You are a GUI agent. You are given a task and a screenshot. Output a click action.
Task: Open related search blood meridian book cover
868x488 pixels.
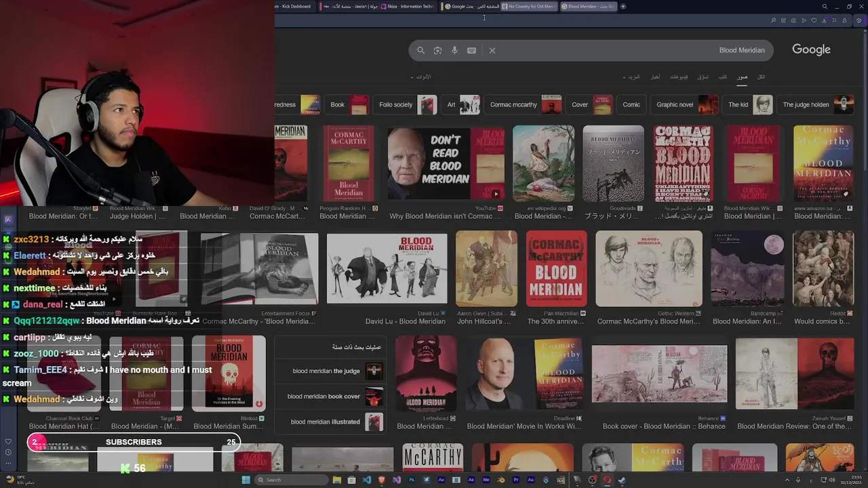point(332,396)
